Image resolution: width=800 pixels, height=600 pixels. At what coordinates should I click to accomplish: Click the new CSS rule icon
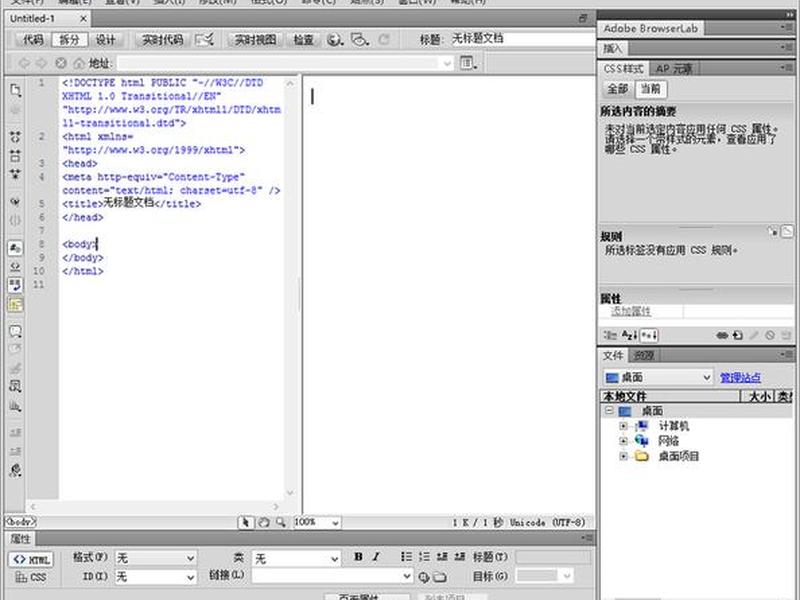738,335
